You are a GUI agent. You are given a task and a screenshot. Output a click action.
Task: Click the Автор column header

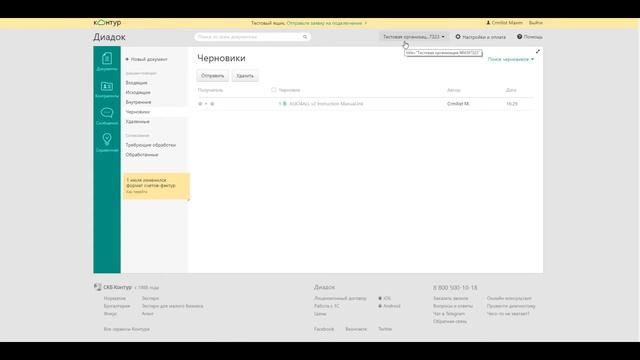click(x=453, y=90)
